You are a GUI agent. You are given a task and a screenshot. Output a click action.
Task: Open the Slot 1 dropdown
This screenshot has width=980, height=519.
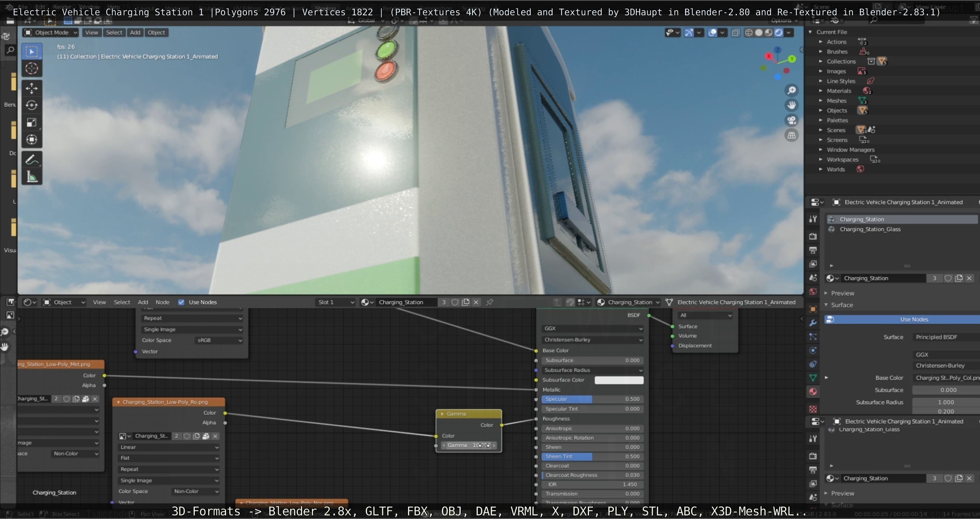coord(336,302)
